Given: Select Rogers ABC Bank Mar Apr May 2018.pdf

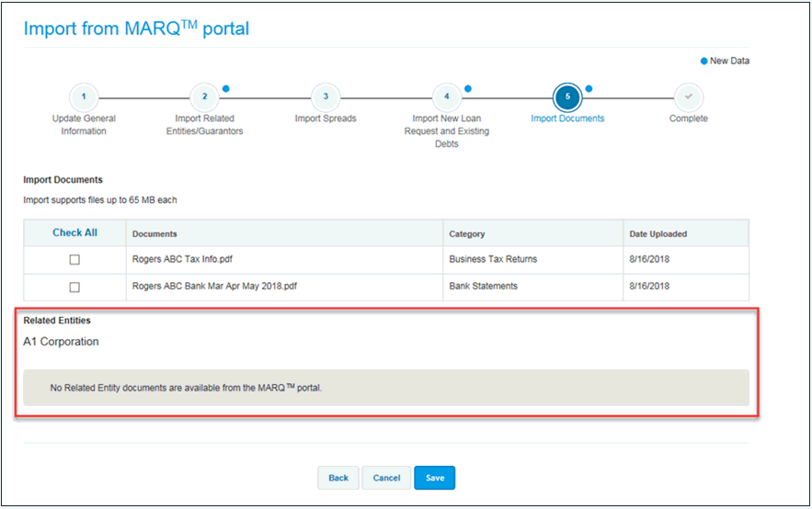Looking at the screenshot, I should pos(214,286).
